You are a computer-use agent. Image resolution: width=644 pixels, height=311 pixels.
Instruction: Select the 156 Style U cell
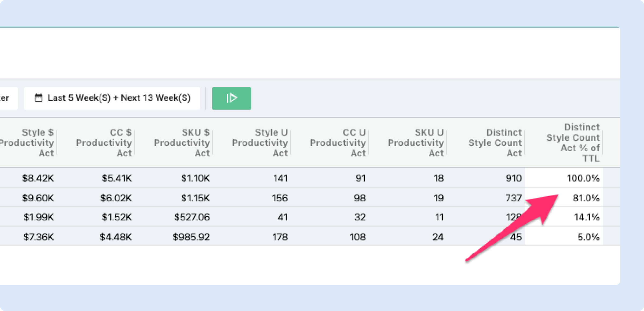[x=280, y=198]
